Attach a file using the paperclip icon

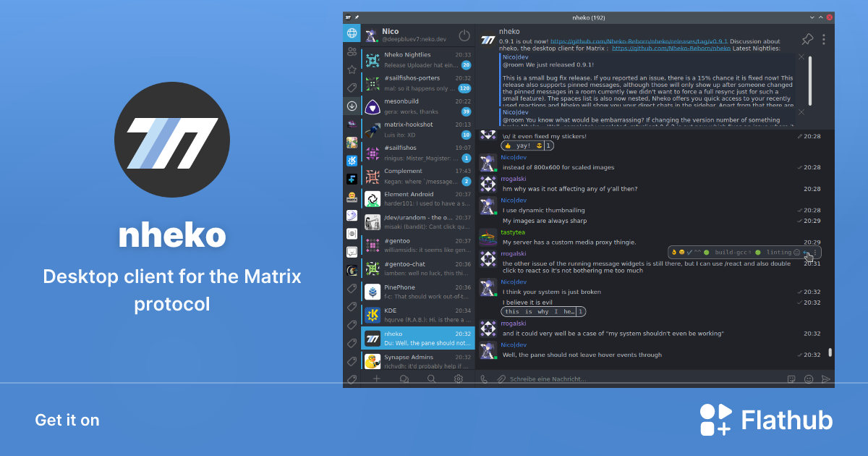[x=500, y=379]
